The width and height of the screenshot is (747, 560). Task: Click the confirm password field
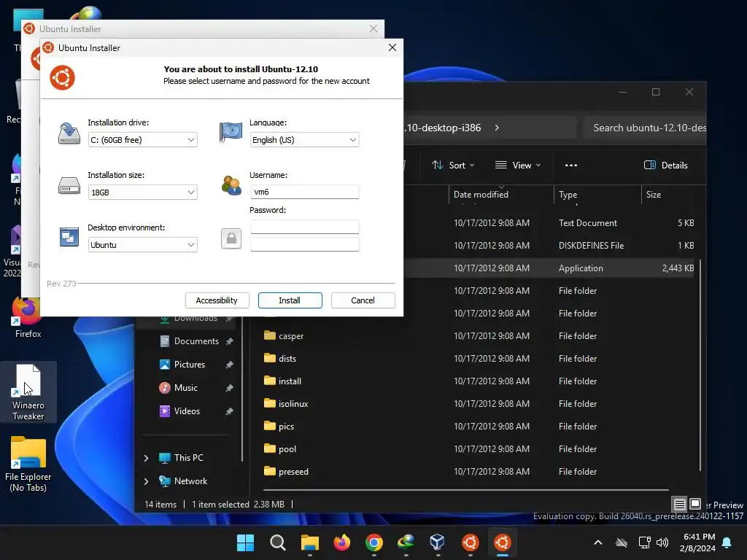point(304,244)
